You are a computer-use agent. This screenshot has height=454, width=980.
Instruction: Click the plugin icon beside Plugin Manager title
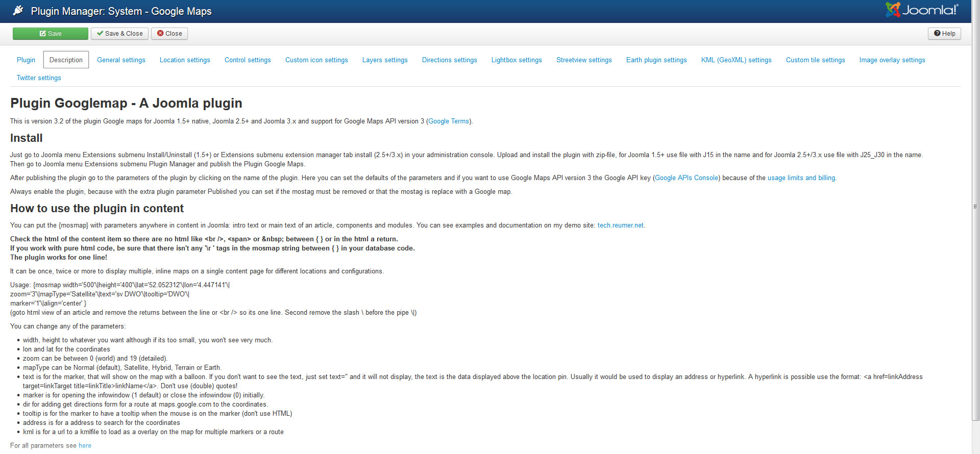pos(18,11)
